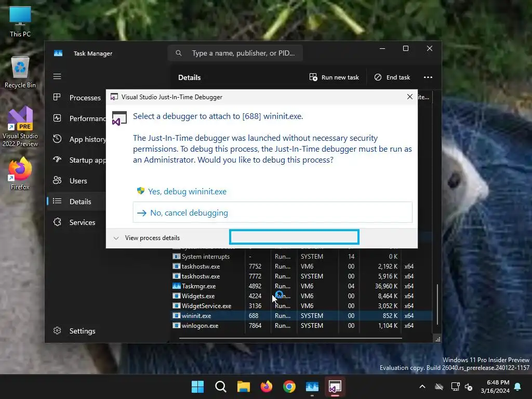Click the End task label
This screenshot has width=532, height=399.
(398, 77)
